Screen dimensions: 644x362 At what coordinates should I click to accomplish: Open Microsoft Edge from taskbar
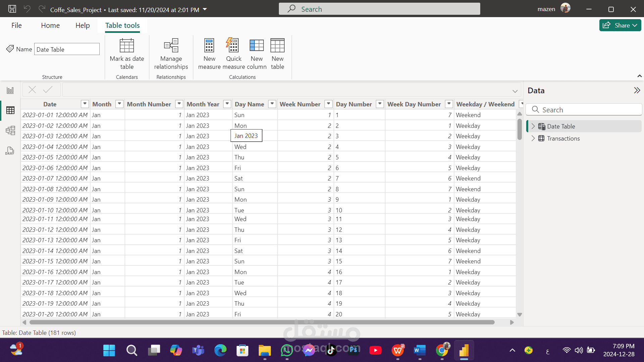[x=220, y=351]
